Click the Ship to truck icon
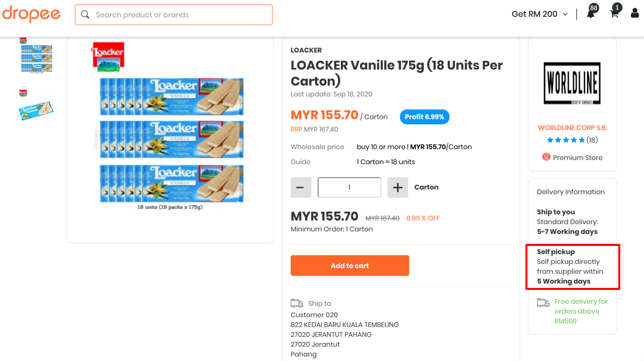This screenshot has width=644, height=361. (x=297, y=303)
